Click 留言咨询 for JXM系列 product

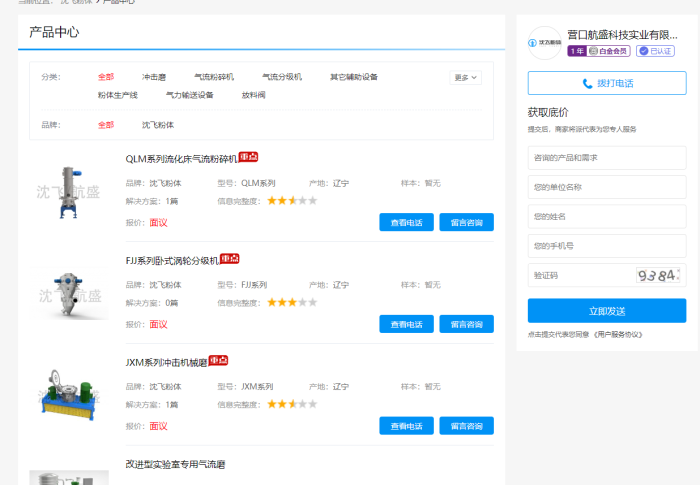pyautogui.click(x=466, y=426)
